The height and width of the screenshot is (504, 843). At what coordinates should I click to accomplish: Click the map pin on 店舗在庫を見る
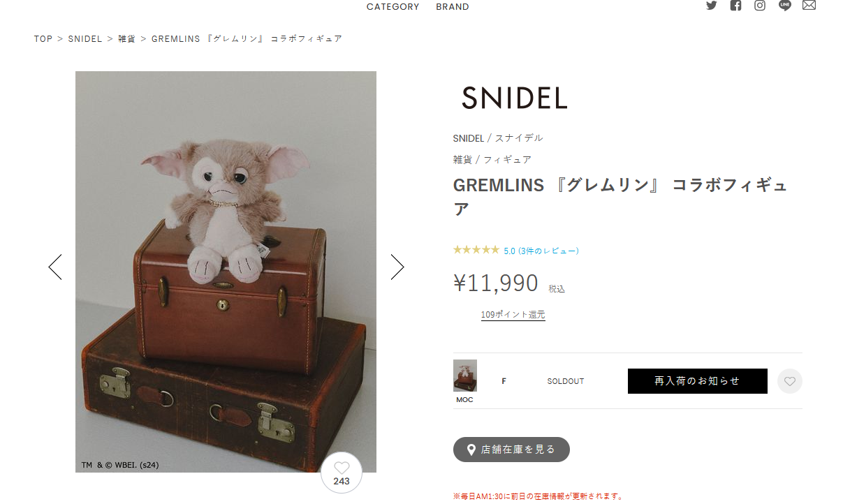click(471, 450)
